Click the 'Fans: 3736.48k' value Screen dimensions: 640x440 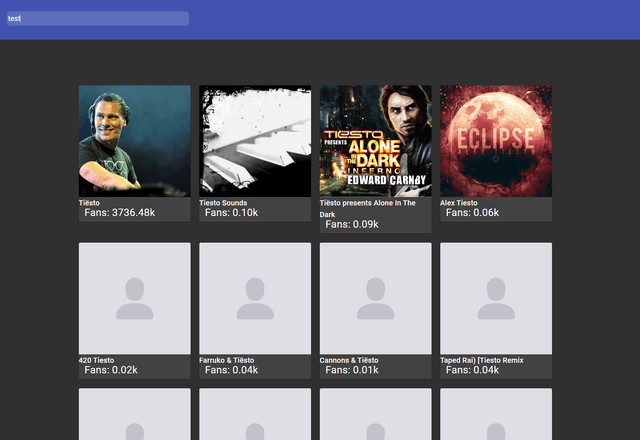coord(120,213)
